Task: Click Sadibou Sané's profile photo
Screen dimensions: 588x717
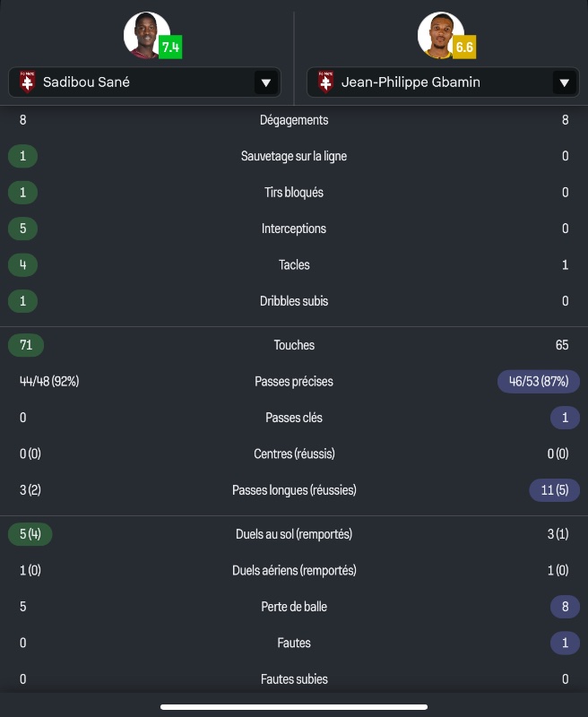Action: click(145, 34)
